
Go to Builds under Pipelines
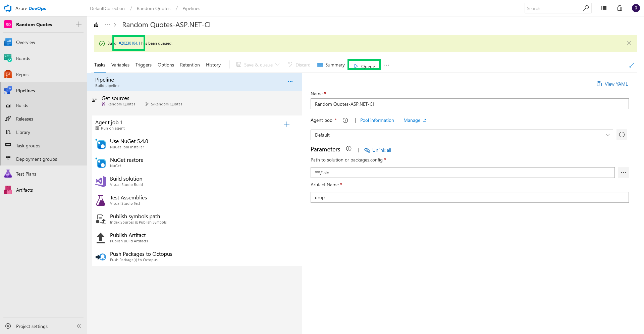coord(22,105)
